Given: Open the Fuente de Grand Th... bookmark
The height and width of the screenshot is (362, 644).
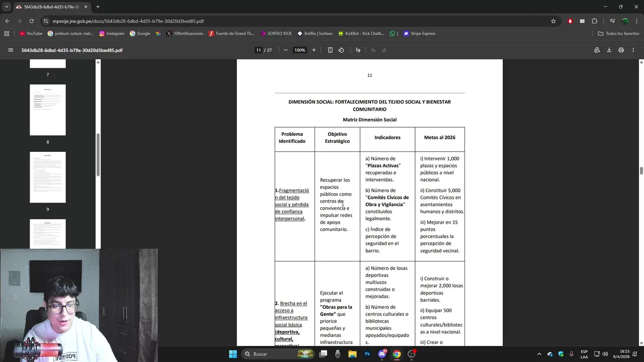Looking at the screenshot, I should (x=231, y=34).
